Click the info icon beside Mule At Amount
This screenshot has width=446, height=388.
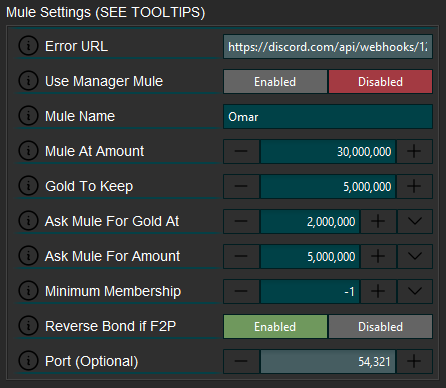point(28,151)
